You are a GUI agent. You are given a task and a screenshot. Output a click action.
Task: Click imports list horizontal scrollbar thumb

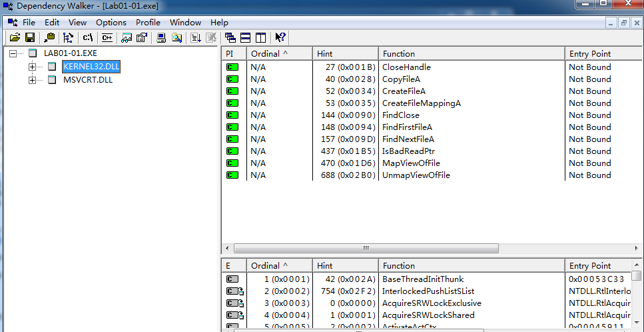pos(366,248)
